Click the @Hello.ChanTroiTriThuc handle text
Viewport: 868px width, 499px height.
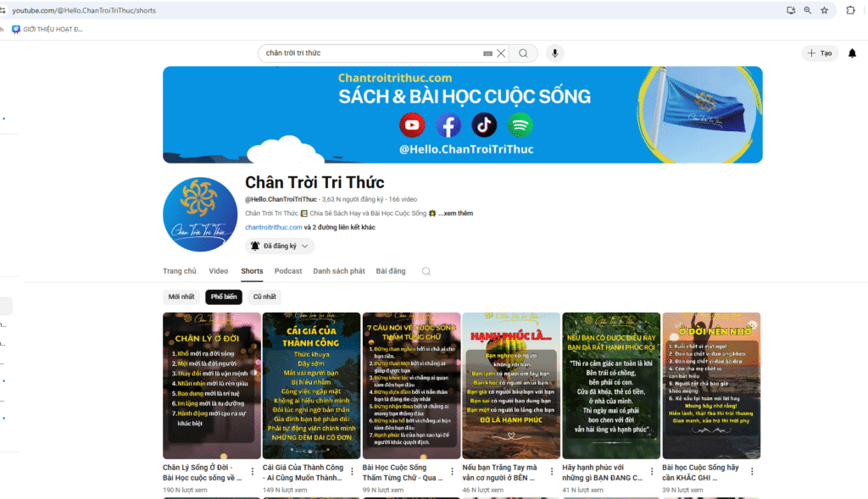coord(281,199)
